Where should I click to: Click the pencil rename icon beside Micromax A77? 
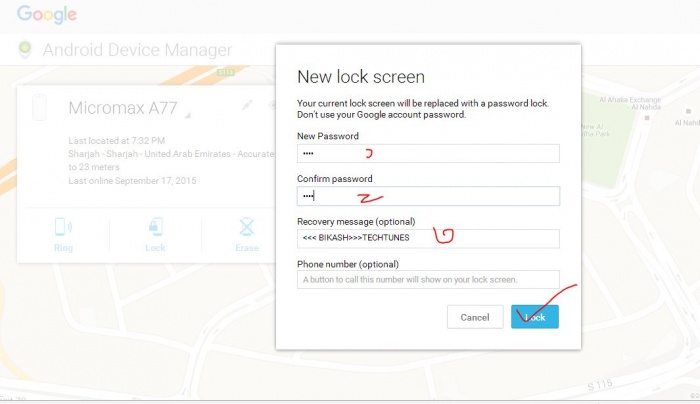coord(247,105)
